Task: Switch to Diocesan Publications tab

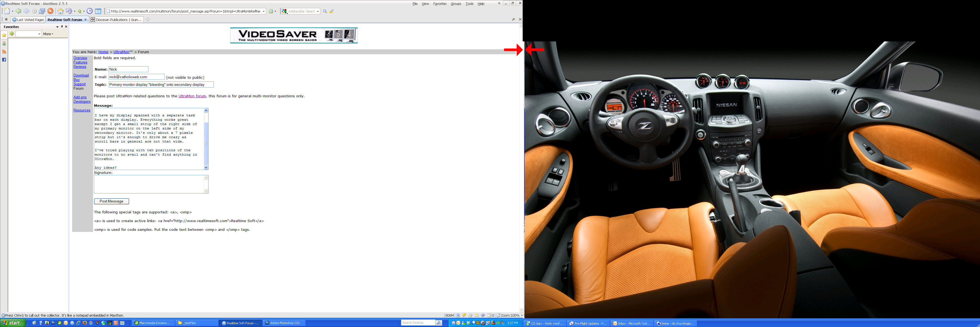Action: 116,19
